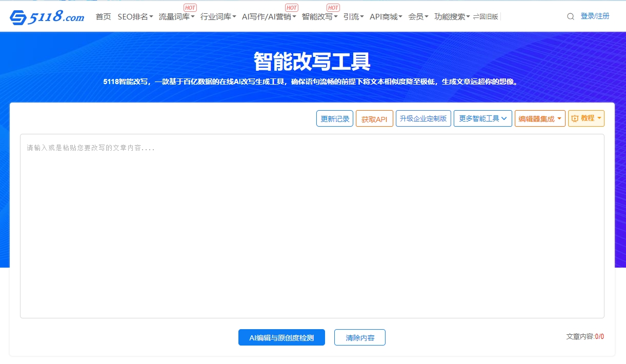Expand the 会员 menu
This screenshot has width=626, height=364.
pyautogui.click(x=418, y=16)
